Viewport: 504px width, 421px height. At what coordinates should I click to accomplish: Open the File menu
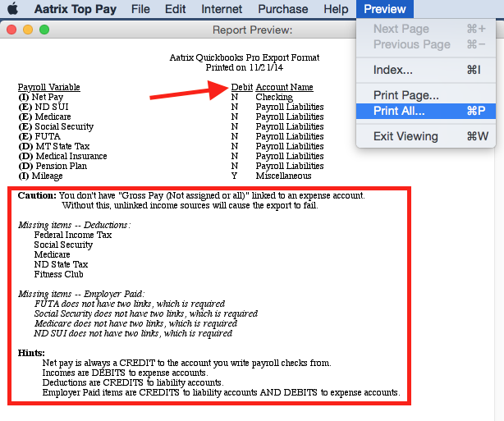pos(140,9)
